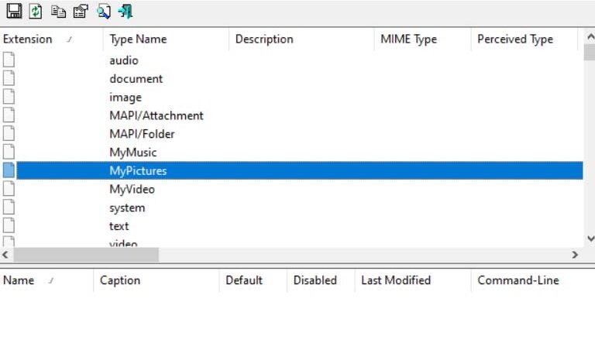Screen dimensions: 595x364
Task: Click the Copy selected items toolbar icon
Action: coord(58,12)
